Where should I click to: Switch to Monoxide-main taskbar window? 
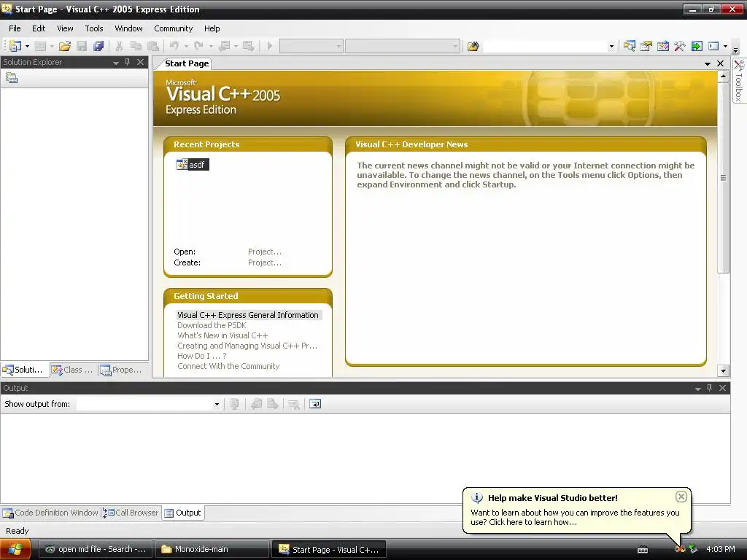(212, 550)
